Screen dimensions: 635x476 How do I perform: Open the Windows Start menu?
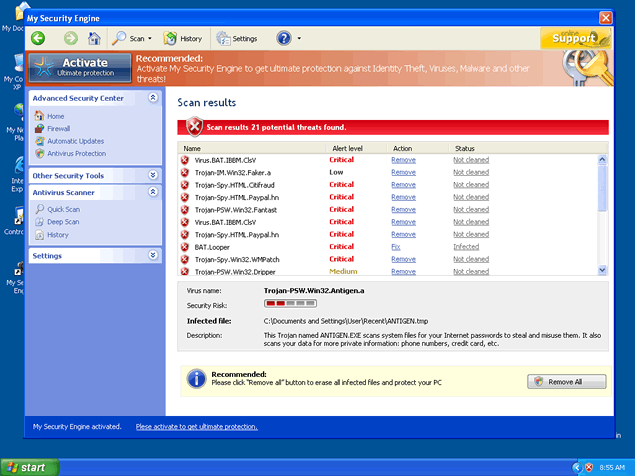pos(29,467)
